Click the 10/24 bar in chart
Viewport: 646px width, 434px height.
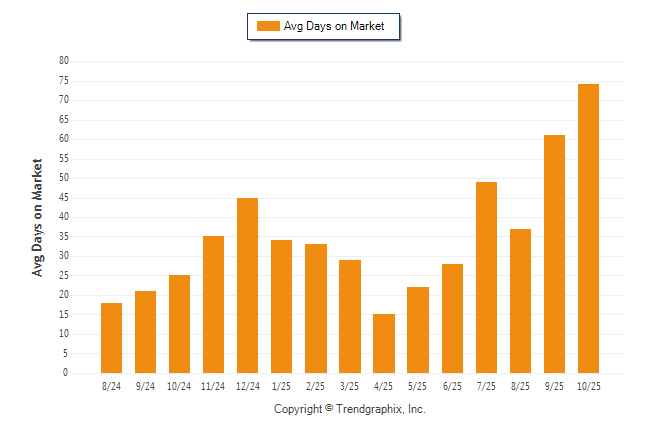(x=179, y=324)
